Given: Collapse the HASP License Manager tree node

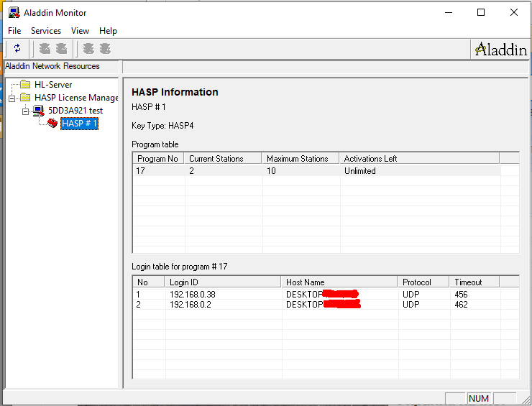Looking at the screenshot, I should pos(12,98).
